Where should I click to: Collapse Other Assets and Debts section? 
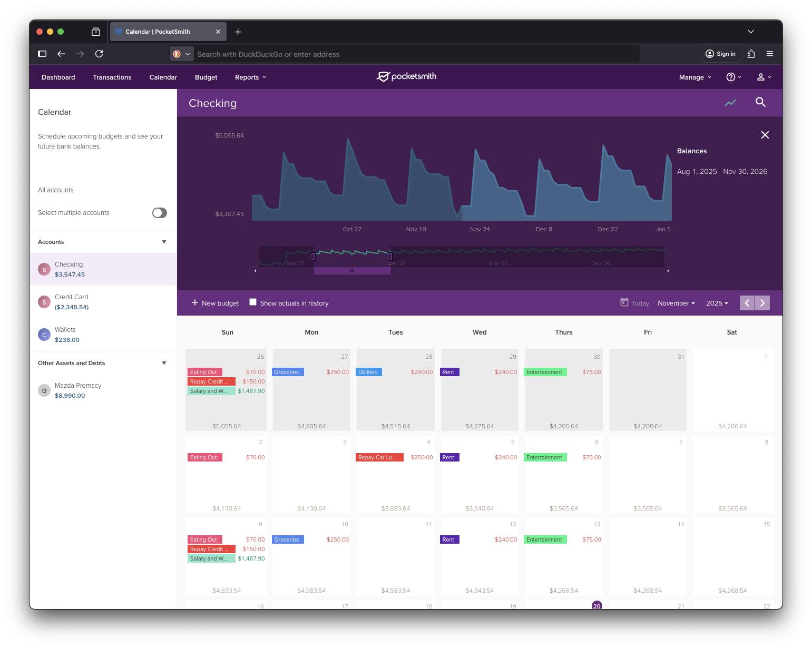[x=164, y=363]
